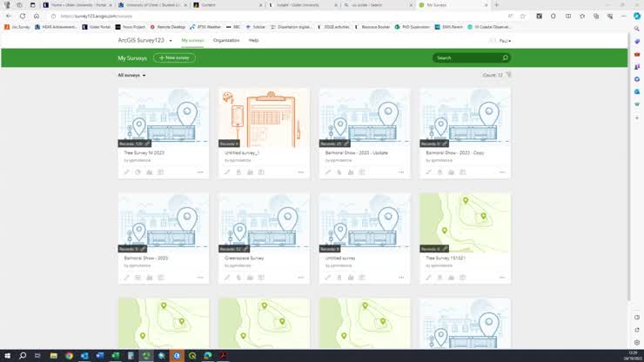Open the Help menu item
Screen dimensions: 644x362
(253, 41)
